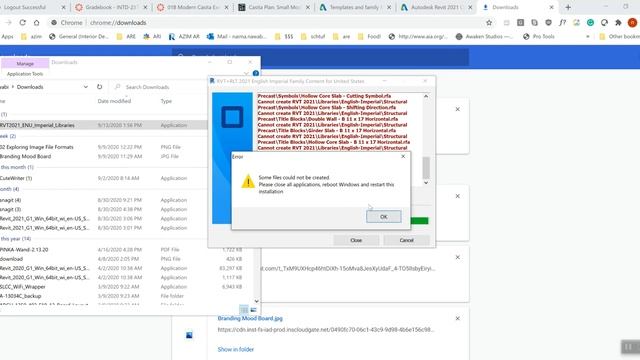Click Cancel button in Revit installer window
Image resolution: width=640 pixels, height=360 pixels.
tap(406, 240)
